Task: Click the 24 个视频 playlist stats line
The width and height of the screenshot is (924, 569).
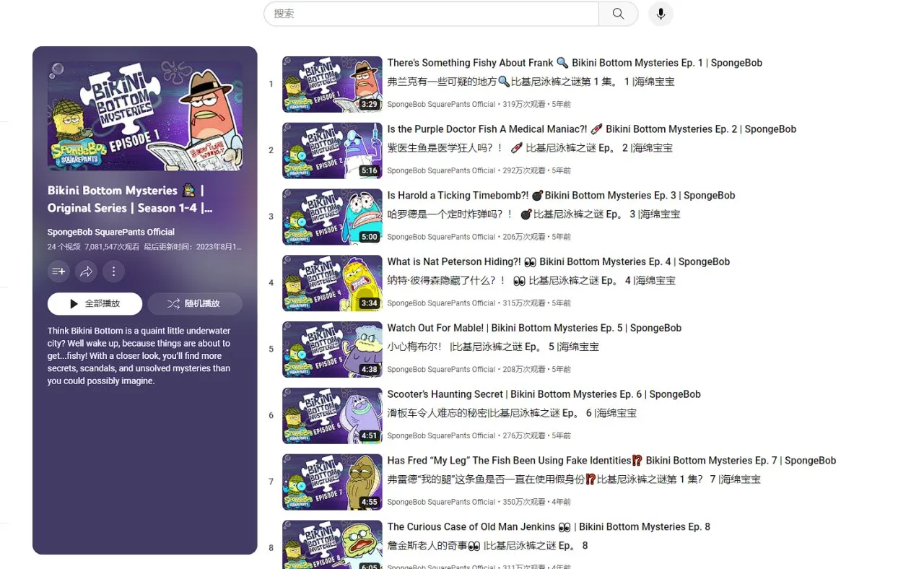Action: tap(144, 247)
